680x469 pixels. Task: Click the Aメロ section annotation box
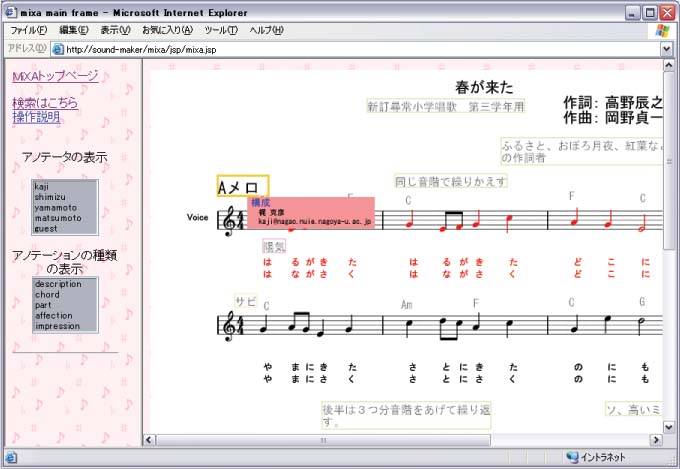point(243,186)
